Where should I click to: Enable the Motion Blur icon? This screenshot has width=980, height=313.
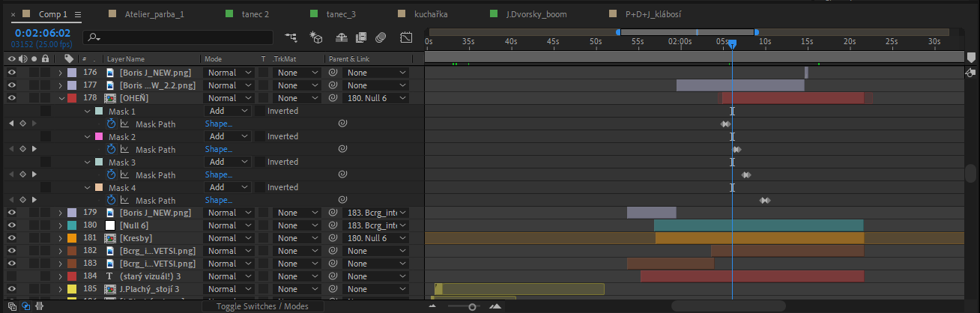[x=381, y=37]
